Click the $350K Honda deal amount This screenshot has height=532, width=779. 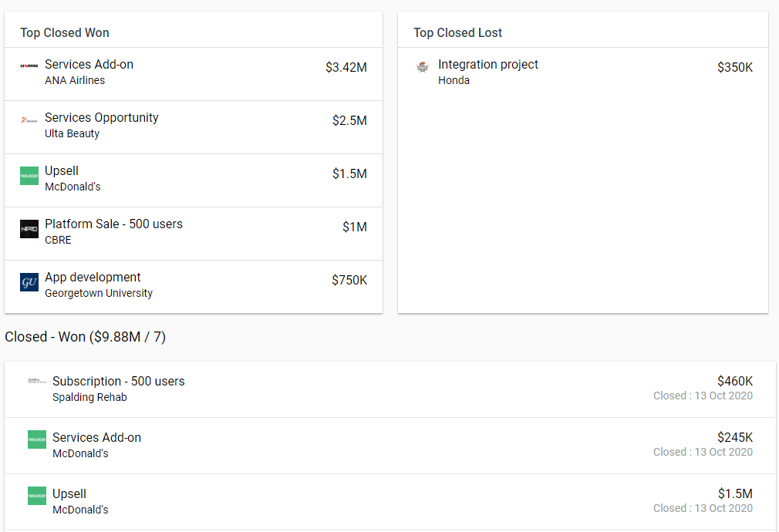pyautogui.click(x=734, y=68)
